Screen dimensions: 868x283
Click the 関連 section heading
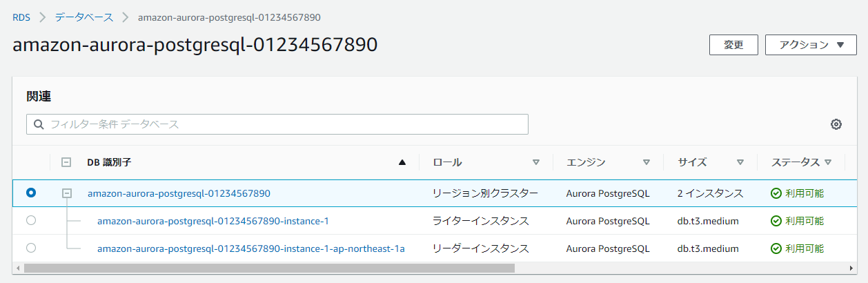pos(39,97)
